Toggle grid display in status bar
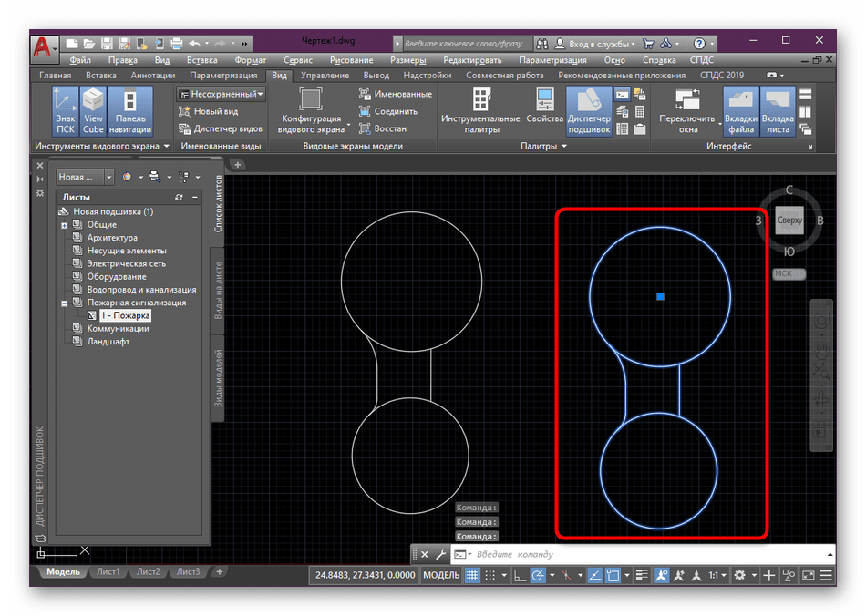The image size is (866, 616). pos(472,575)
